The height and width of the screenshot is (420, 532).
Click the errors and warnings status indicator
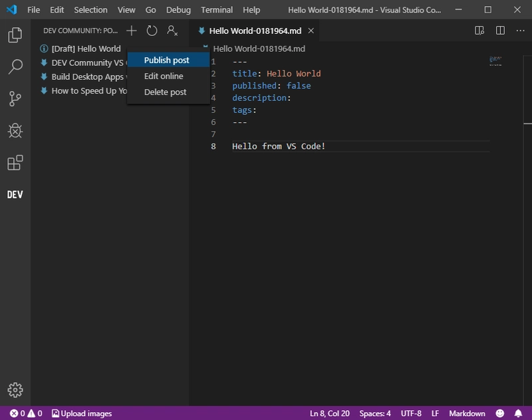click(26, 413)
